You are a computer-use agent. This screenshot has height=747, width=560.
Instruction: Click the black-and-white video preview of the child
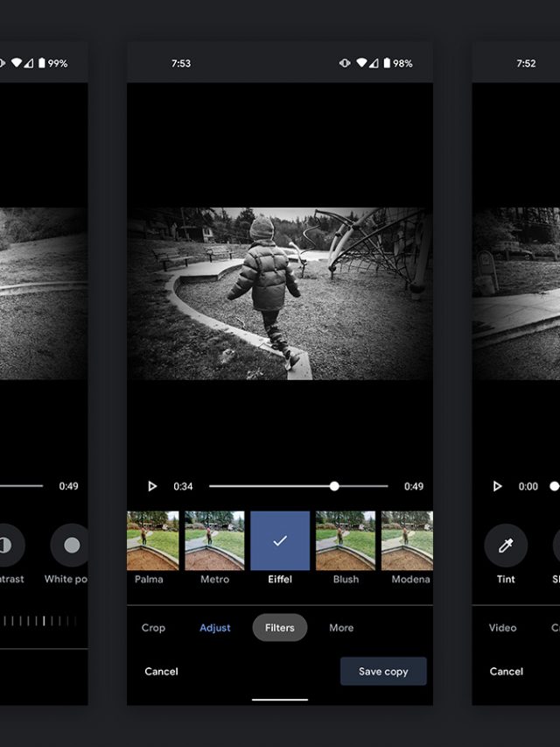pyautogui.click(x=280, y=293)
